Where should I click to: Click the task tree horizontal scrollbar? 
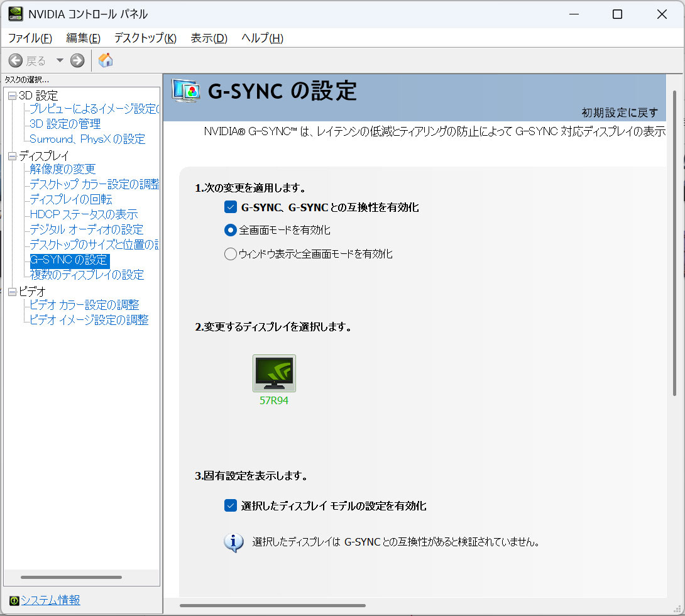coord(71,578)
